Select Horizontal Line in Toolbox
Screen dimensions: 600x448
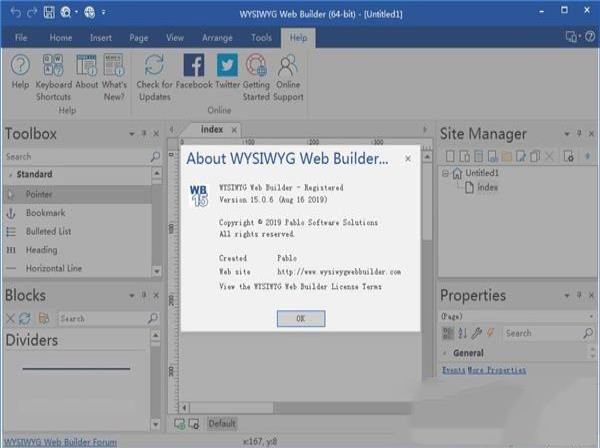pyautogui.click(x=78, y=268)
